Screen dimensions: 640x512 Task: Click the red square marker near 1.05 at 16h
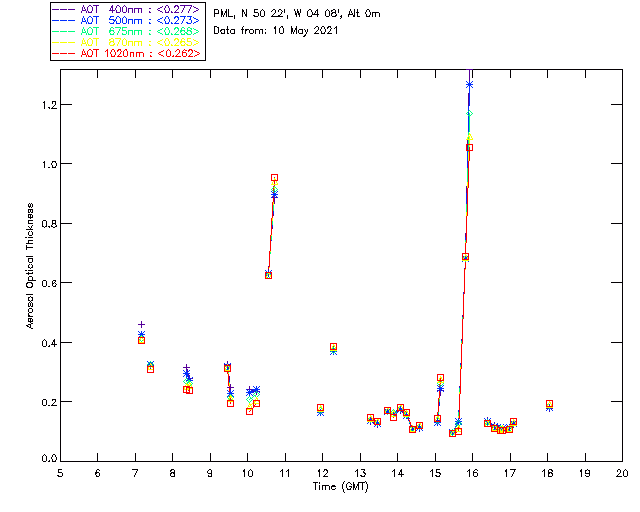click(469, 147)
